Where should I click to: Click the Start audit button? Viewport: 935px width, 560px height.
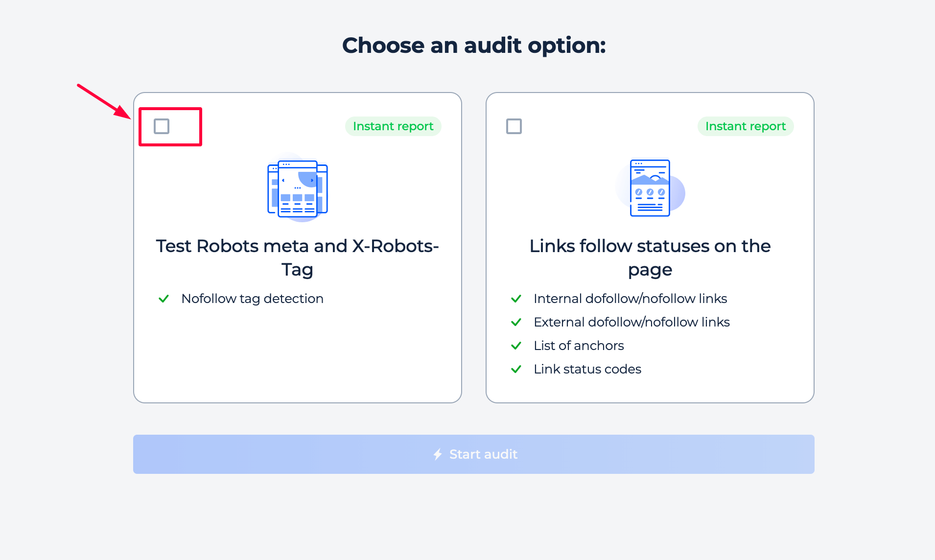pos(473,454)
